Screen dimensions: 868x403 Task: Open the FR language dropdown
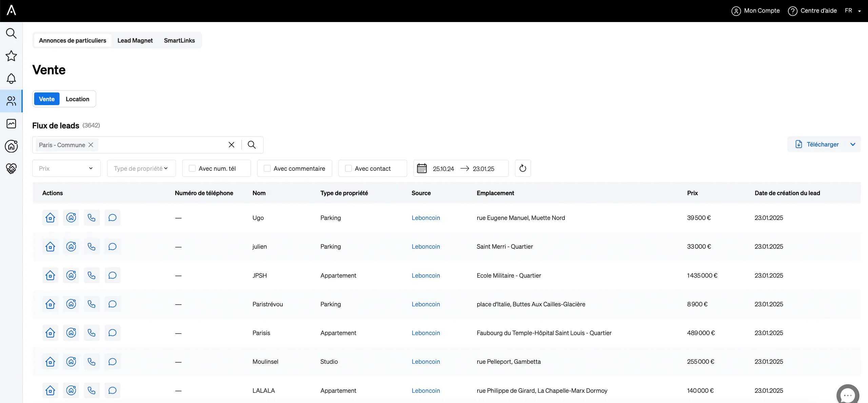pyautogui.click(x=853, y=11)
